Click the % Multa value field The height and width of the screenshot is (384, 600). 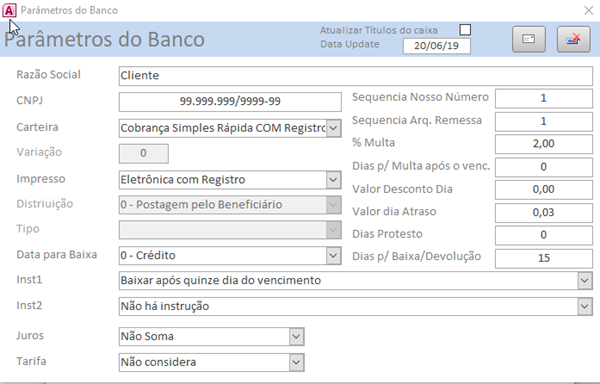click(x=544, y=144)
